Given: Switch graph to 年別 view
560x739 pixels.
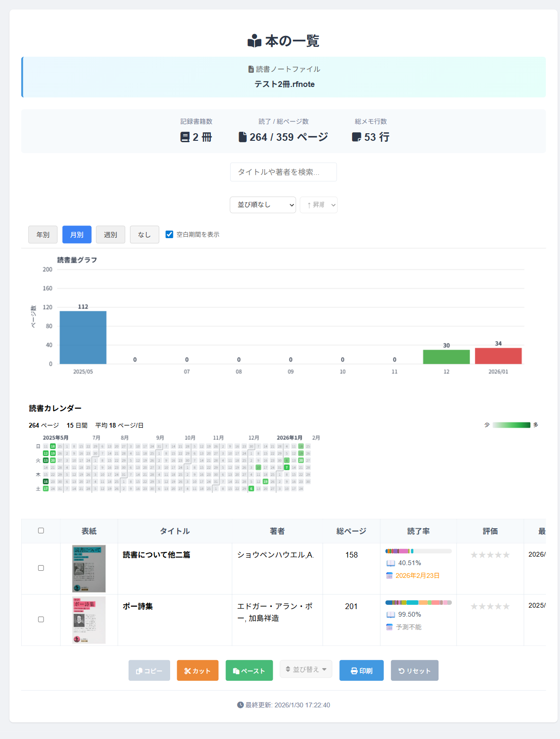Looking at the screenshot, I should coord(43,234).
